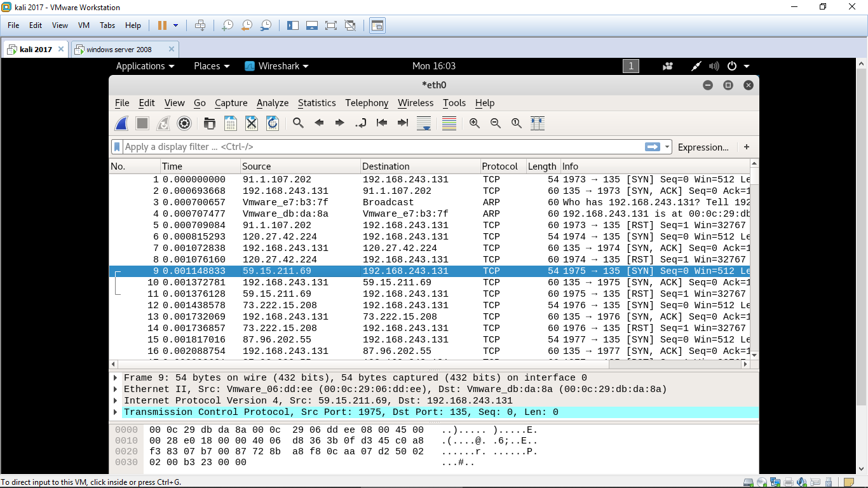Open the display filter history dropdown

(667, 147)
